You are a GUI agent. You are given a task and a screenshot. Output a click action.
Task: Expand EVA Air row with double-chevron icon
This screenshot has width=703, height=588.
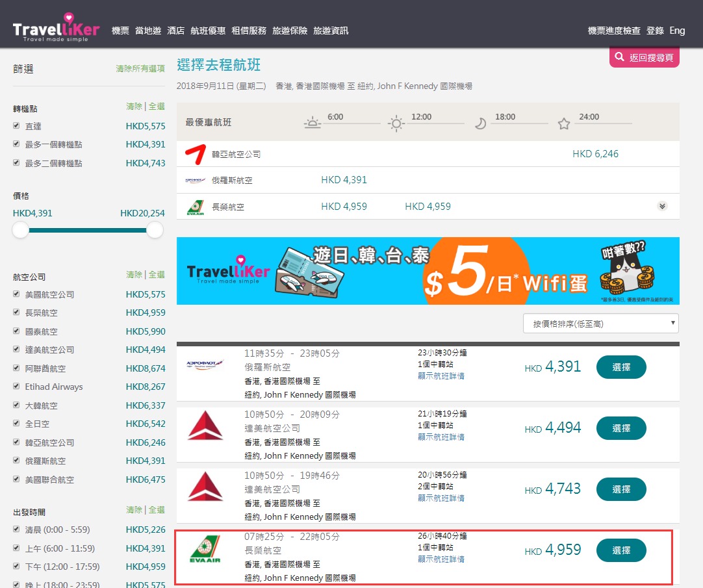pos(662,207)
